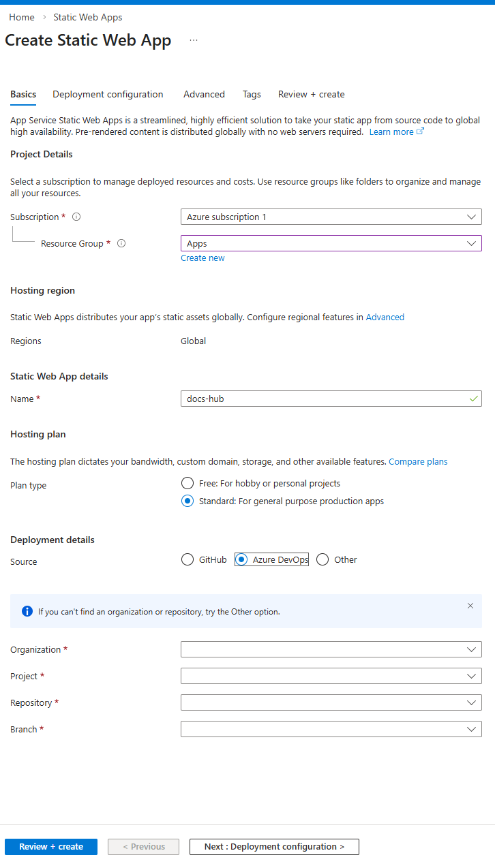495x868 pixels.
Task: Open the Learn more external link
Action: (396, 132)
